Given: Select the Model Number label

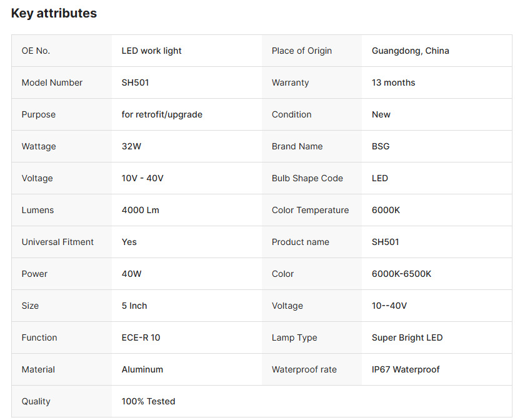Looking at the screenshot, I should [52, 82].
